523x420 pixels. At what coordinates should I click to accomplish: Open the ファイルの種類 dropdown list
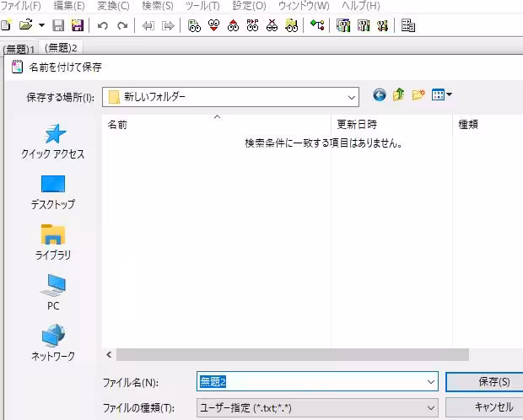tap(430, 408)
